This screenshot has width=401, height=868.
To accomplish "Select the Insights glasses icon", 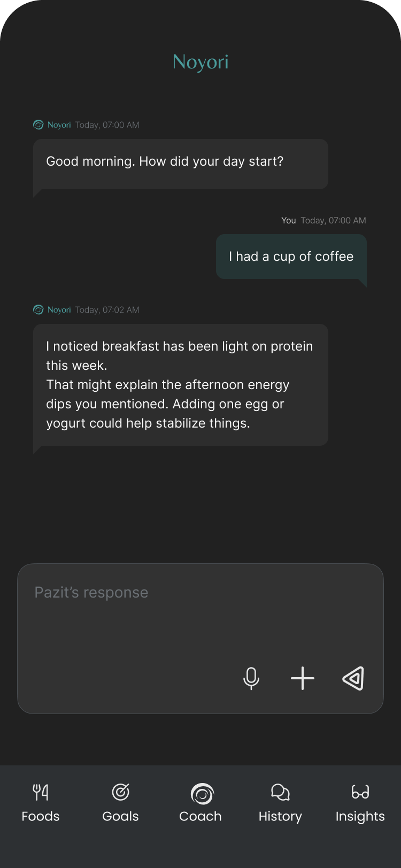I will pos(360,792).
